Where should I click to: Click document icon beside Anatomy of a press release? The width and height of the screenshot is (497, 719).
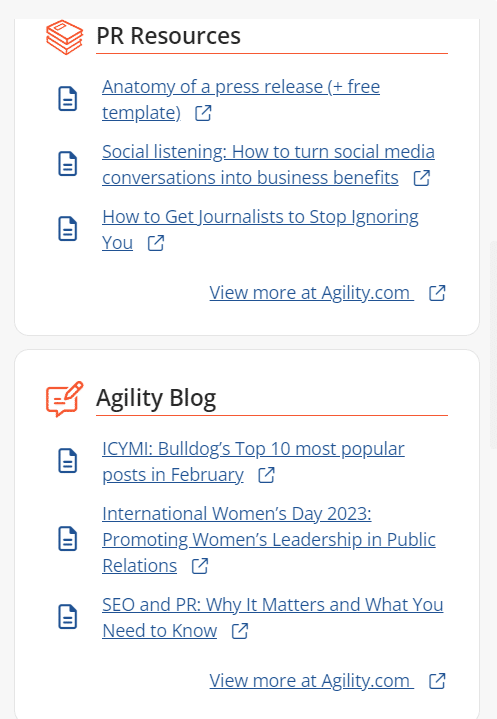(67, 99)
